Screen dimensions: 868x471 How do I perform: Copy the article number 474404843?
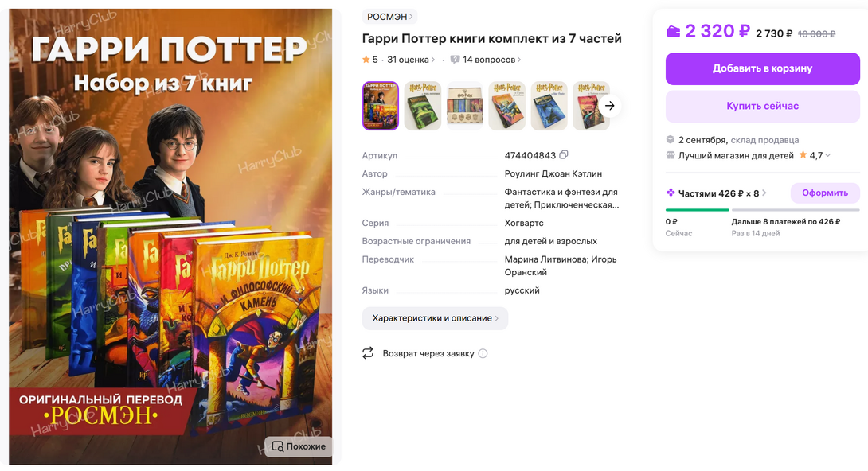pyautogui.click(x=564, y=155)
